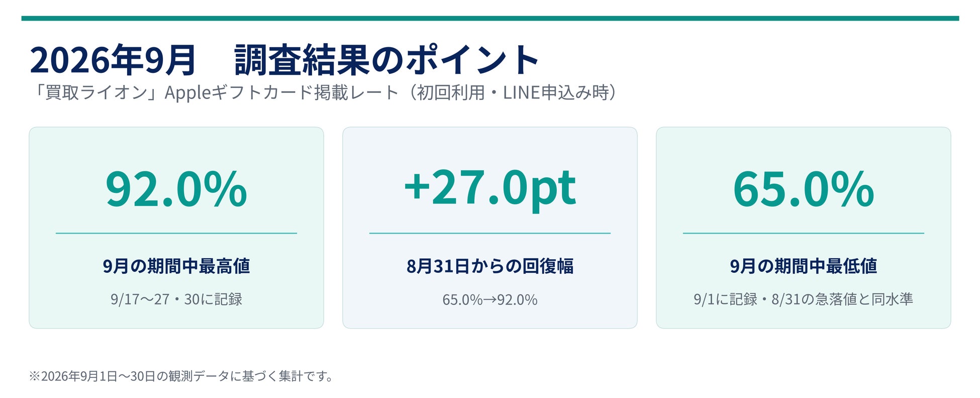
Task: Click the label 9月の期間中最低値
Action: pyautogui.click(x=804, y=266)
